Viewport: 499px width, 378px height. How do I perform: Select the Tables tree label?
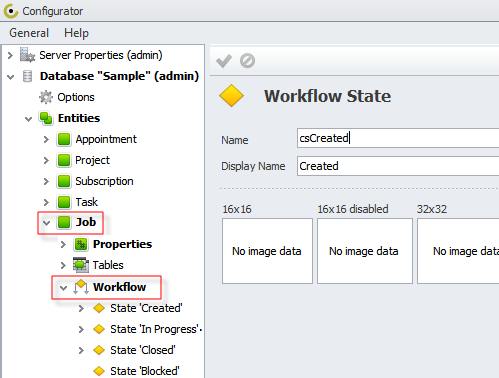108,265
